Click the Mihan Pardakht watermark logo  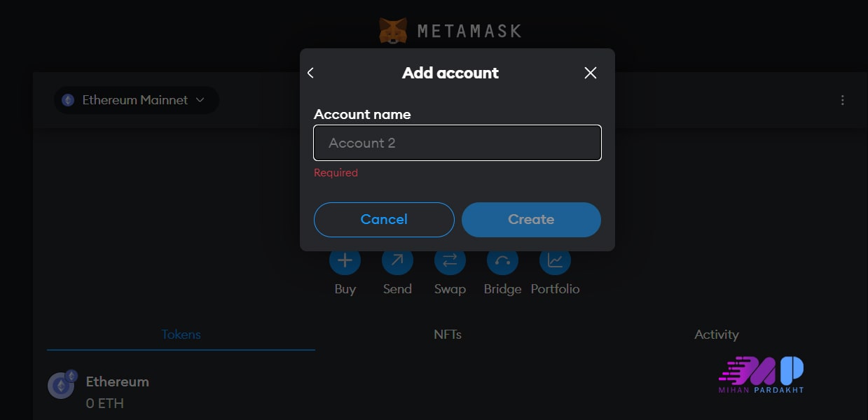tap(762, 374)
